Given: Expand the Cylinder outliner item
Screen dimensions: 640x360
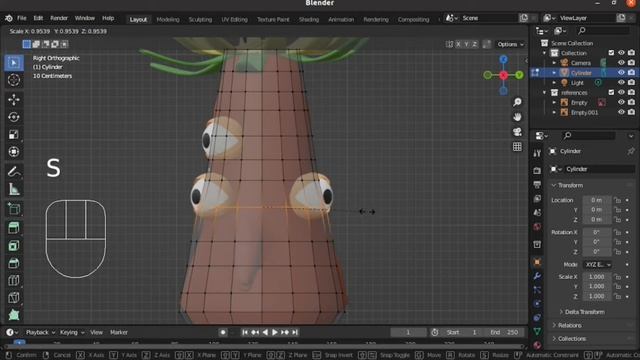Looking at the screenshot, I should tap(554, 73).
